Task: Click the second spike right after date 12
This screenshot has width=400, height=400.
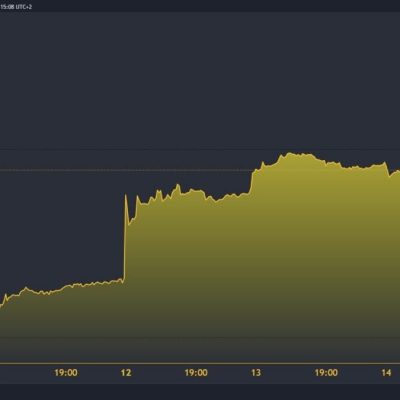Action: 137,197
